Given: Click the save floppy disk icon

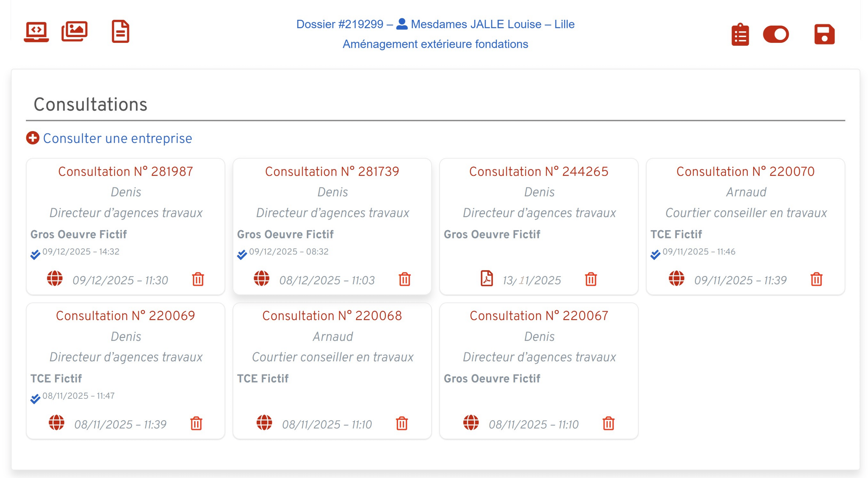Looking at the screenshot, I should click(x=824, y=34).
